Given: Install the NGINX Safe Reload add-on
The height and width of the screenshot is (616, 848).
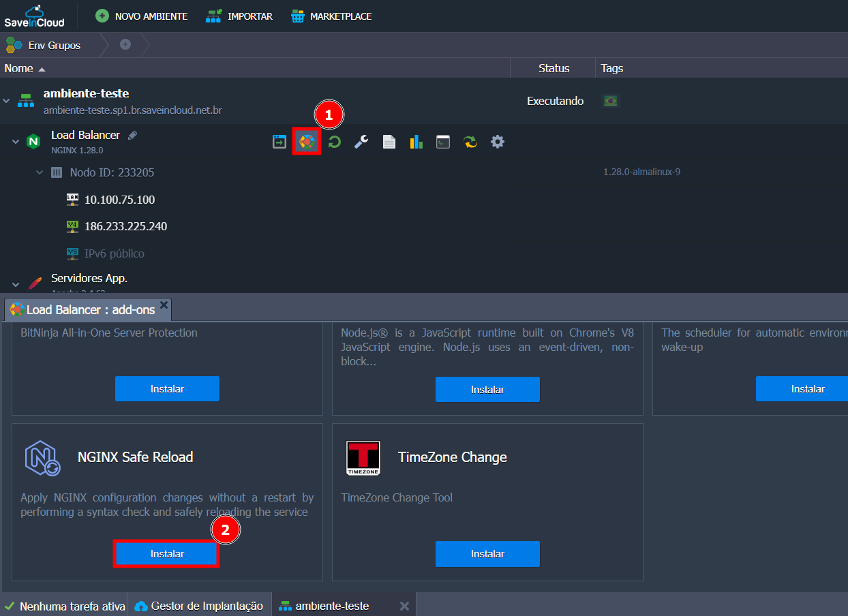Looking at the screenshot, I should (x=167, y=554).
